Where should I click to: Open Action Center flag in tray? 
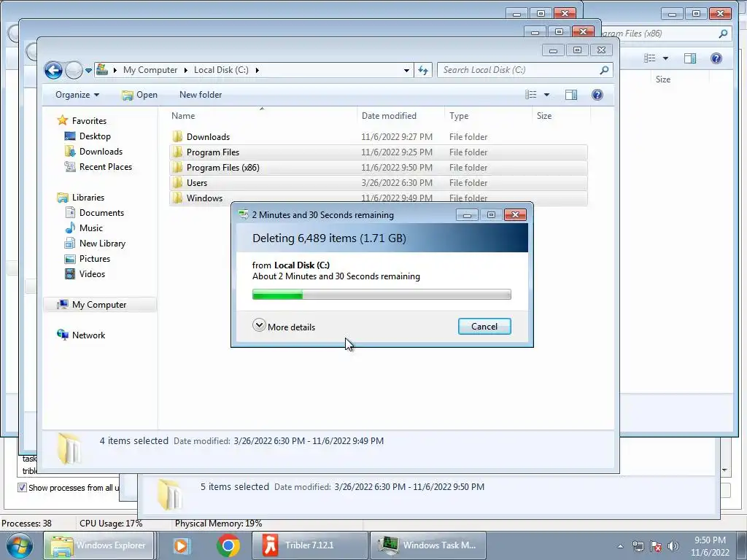(656, 546)
